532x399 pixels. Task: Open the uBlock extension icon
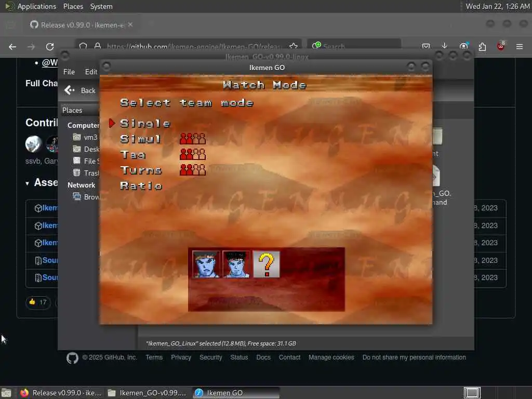click(501, 46)
